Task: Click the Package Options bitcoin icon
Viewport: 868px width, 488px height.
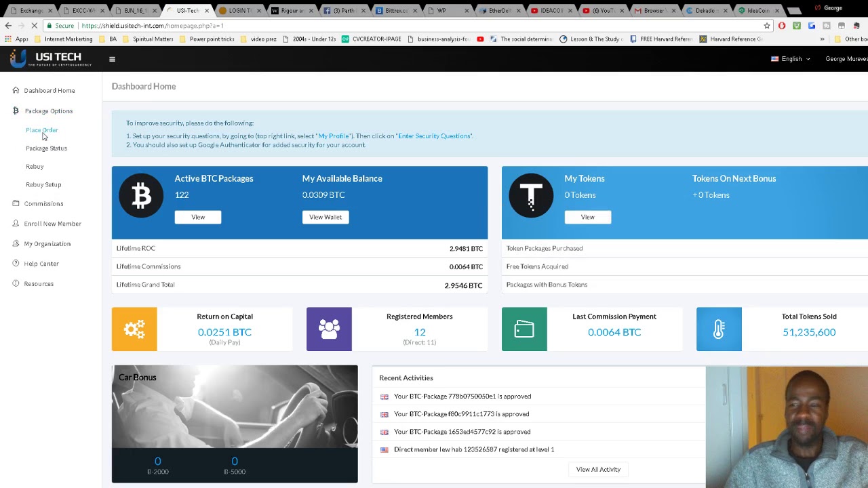Action: (x=16, y=110)
